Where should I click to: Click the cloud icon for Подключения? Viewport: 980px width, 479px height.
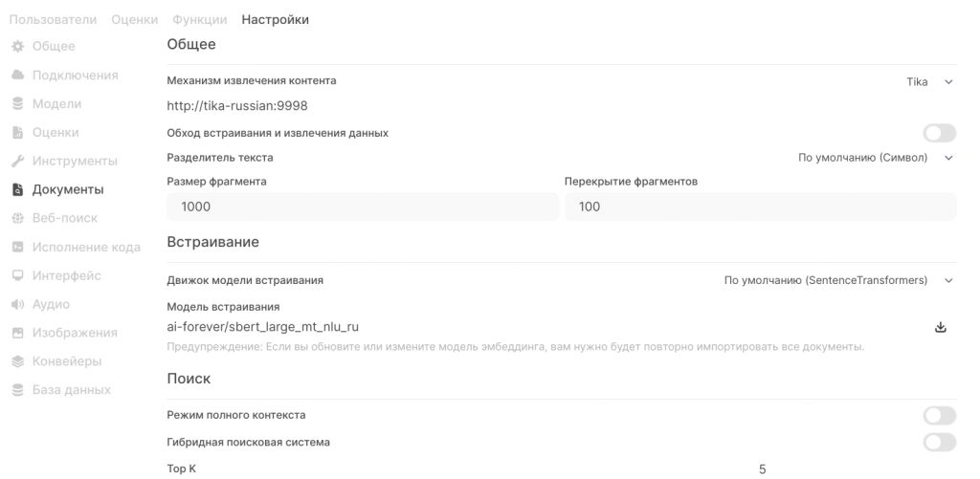(x=17, y=75)
